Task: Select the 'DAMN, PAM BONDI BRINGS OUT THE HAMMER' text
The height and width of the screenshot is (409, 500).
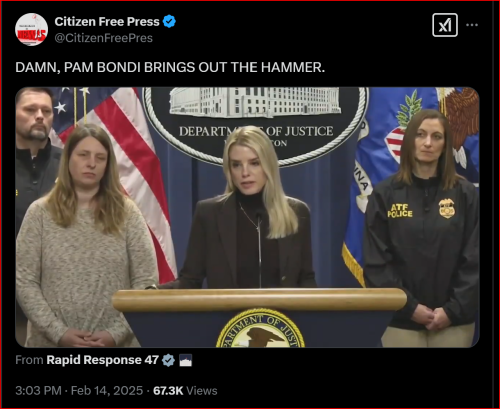Action: coord(170,67)
